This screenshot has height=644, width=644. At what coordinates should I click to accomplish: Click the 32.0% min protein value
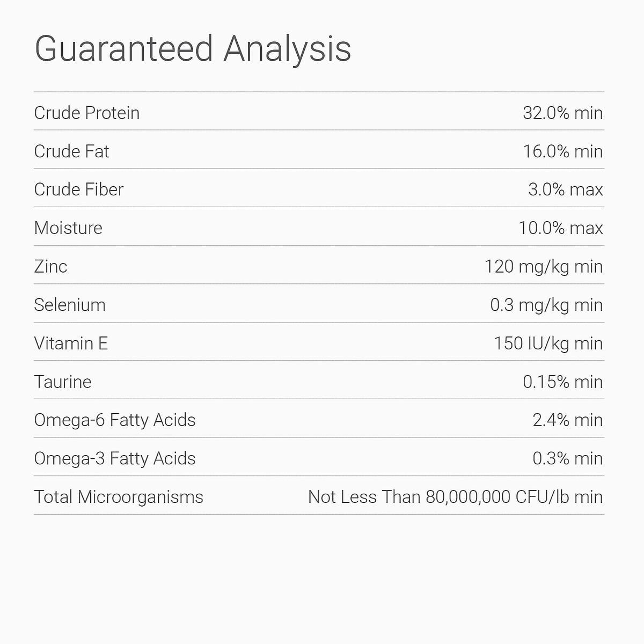pyautogui.click(x=562, y=113)
